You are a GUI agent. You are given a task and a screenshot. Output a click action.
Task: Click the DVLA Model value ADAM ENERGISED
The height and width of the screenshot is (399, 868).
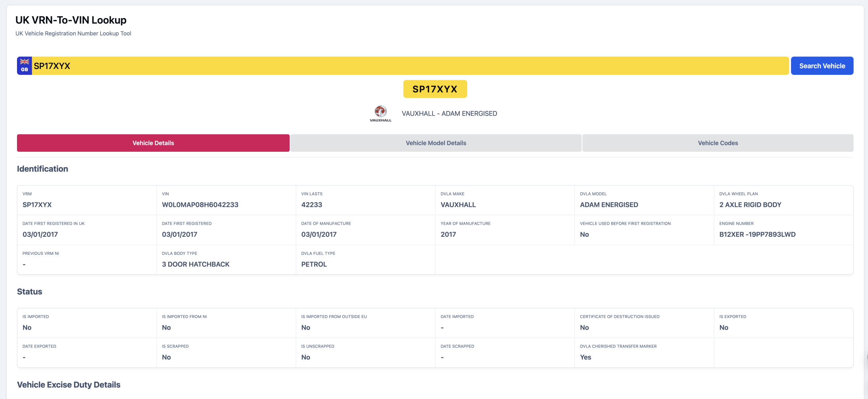point(609,205)
